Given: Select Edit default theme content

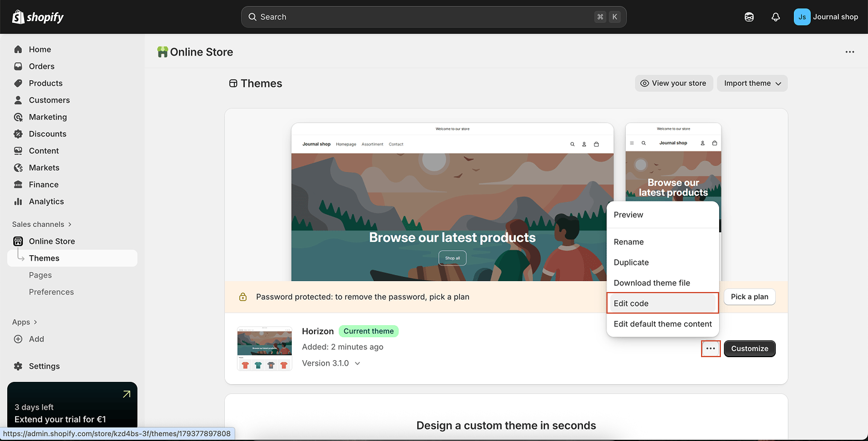Looking at the screenshot, I should coord(663,324).
